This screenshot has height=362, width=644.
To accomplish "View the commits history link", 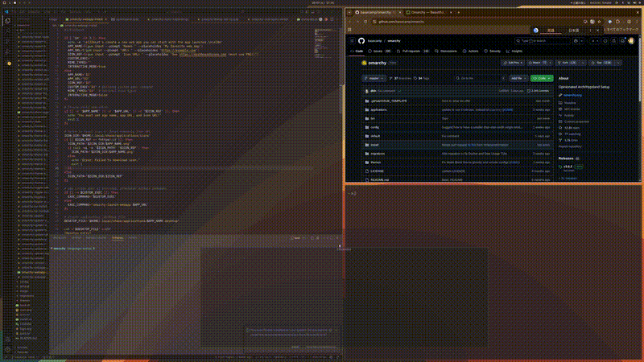I will [x=538, y=91].
